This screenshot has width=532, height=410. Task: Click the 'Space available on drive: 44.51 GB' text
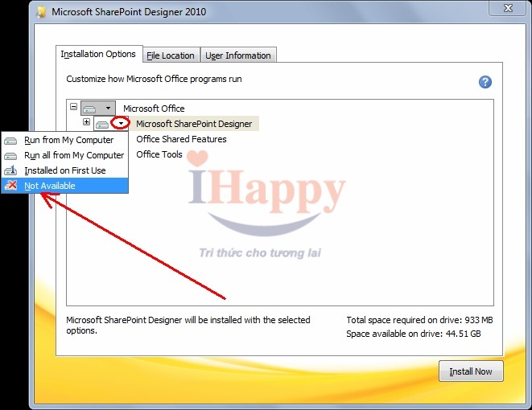[413, 334]
